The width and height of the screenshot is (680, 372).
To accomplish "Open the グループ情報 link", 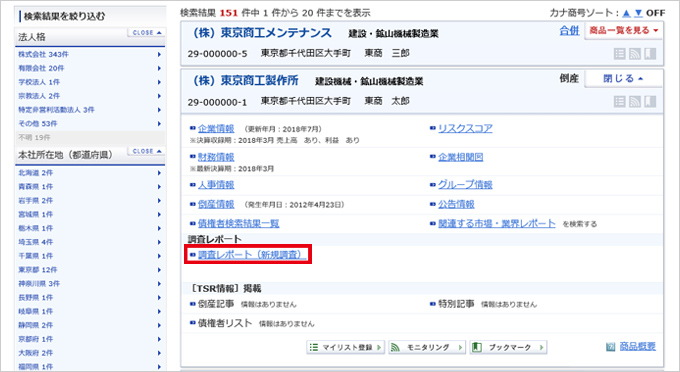I will (465, 185).
